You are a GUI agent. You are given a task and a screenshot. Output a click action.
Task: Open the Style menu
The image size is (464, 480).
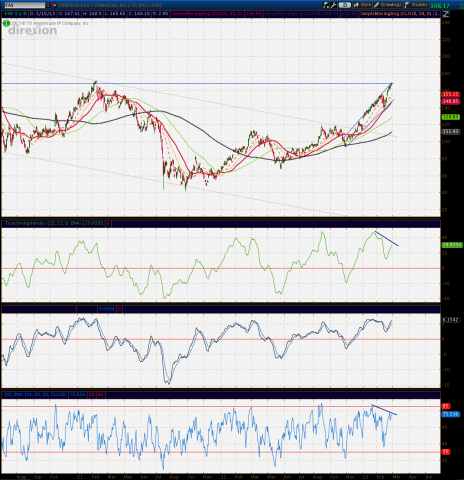(362, 5)
